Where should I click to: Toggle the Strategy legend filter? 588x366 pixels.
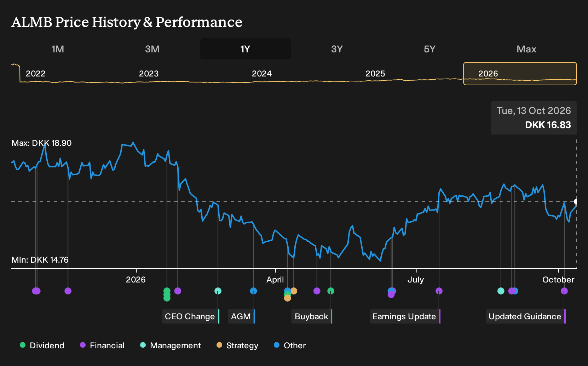coord(237,345)
